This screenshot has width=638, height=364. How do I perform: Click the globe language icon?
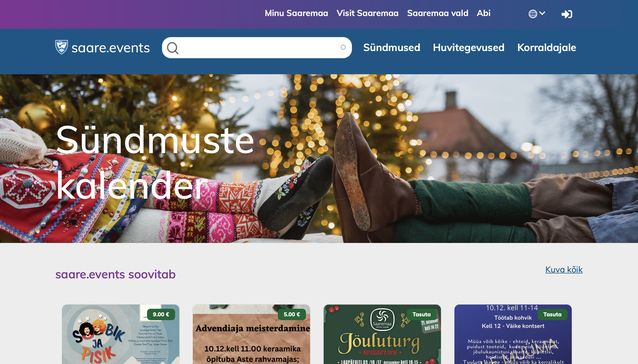(x=533, y=14)
